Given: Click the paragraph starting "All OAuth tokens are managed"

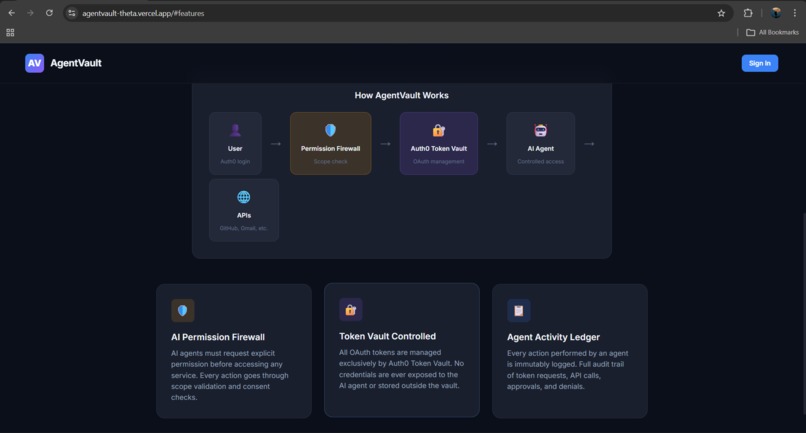Looking at the screenshot, I should (401, 369).
